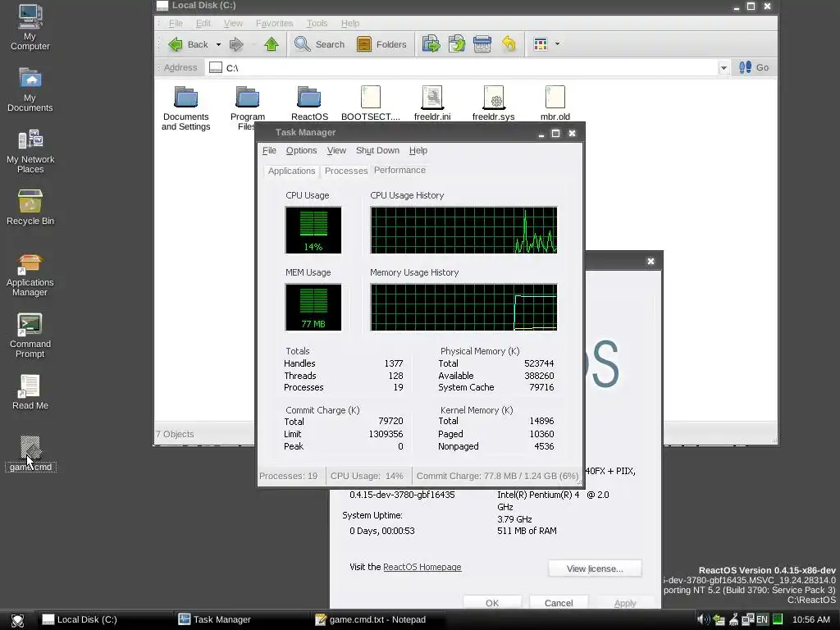The height and width of the screenshot is (630, 840).
Task: Select the BOOTSECT file icon
Action: pos(371,104)
